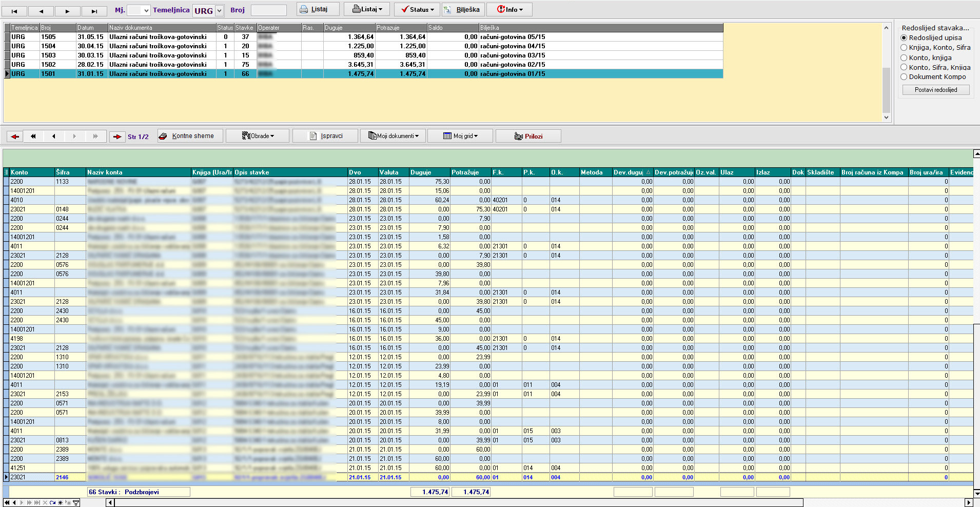This screenshot has width=980, height=507.
Task: Click the red right arrow button
Action: [117, 136]
